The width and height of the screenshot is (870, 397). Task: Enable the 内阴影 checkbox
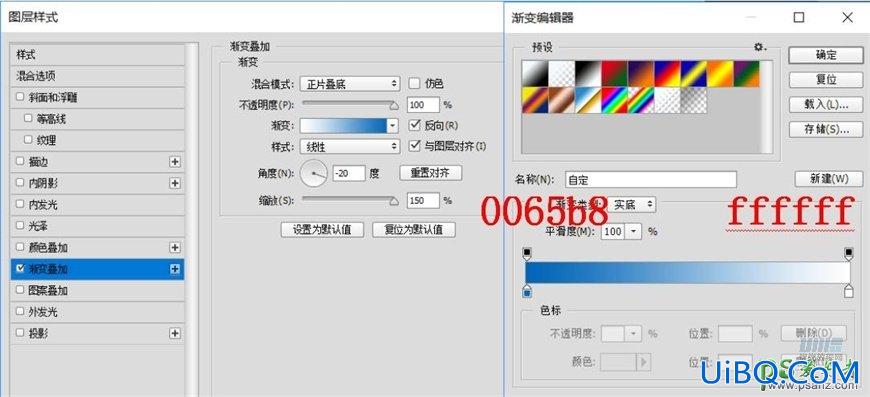click(x=20, y=182)
